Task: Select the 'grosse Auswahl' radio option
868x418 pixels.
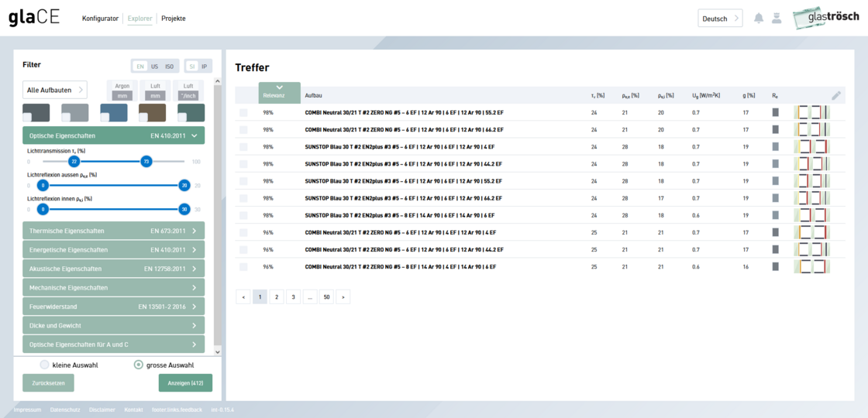Action: coord(139,365)
